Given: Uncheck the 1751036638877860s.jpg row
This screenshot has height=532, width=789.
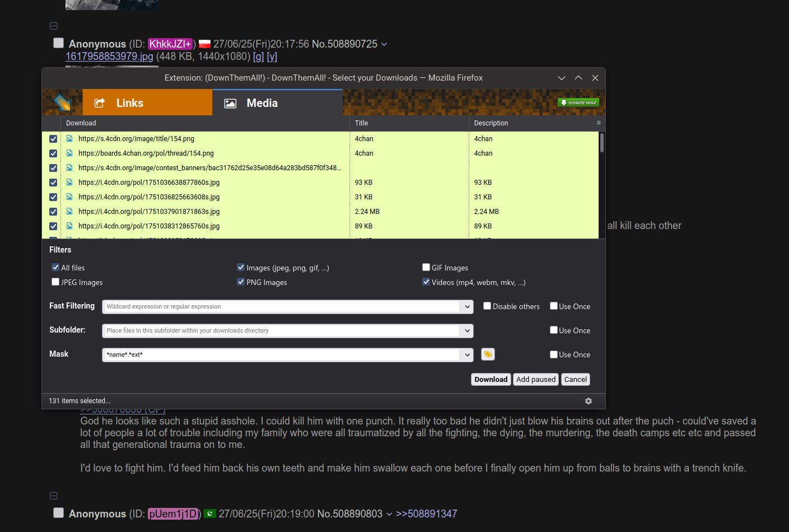Looking at the screenshot, I should (x=53, y=183).
